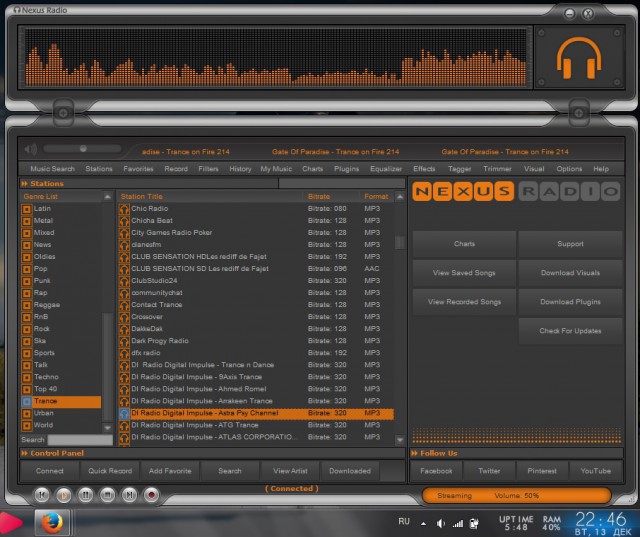Click the orange headphones logo icon
This screenshot has width=640, height=537.
click(579, 58)
